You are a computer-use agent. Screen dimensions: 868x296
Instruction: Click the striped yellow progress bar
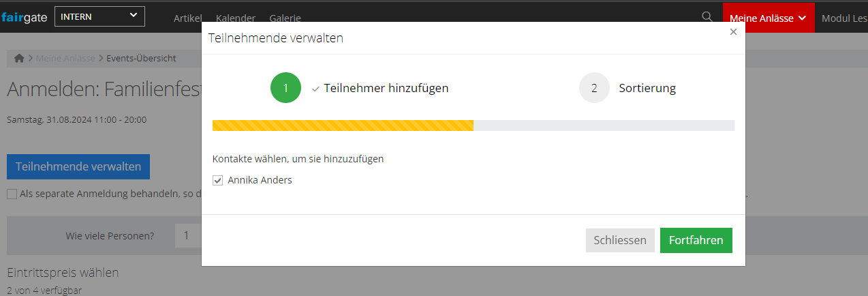tap(343, 125)
